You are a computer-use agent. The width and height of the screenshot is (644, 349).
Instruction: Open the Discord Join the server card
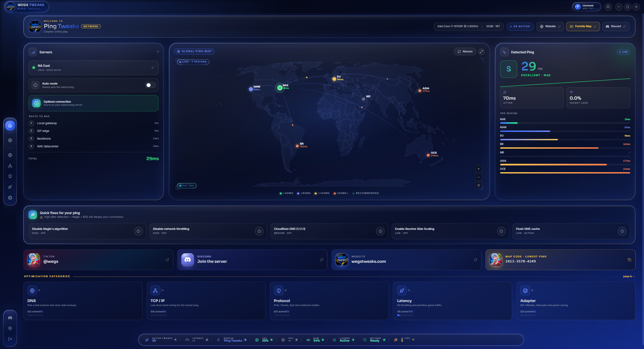(x=252, y=260)
